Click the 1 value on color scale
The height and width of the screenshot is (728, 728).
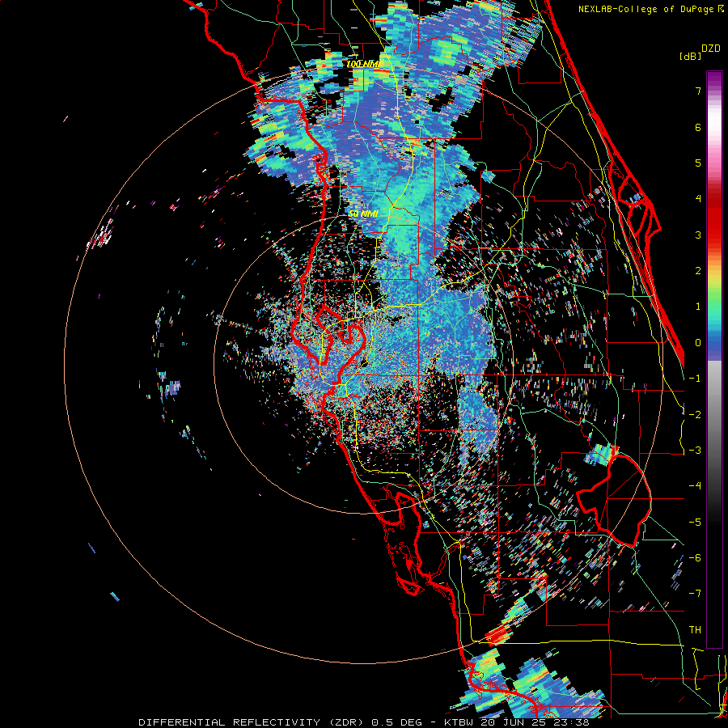click(x=698, y=307)
